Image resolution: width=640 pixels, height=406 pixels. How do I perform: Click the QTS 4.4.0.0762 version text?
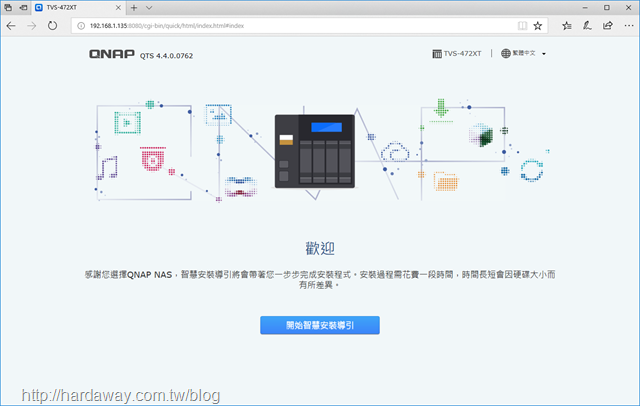166,56
